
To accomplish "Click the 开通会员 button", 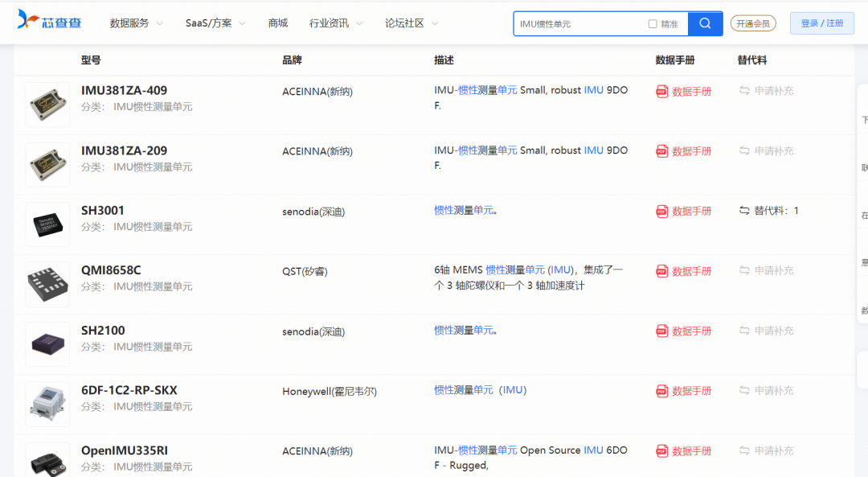I will 753,23.
